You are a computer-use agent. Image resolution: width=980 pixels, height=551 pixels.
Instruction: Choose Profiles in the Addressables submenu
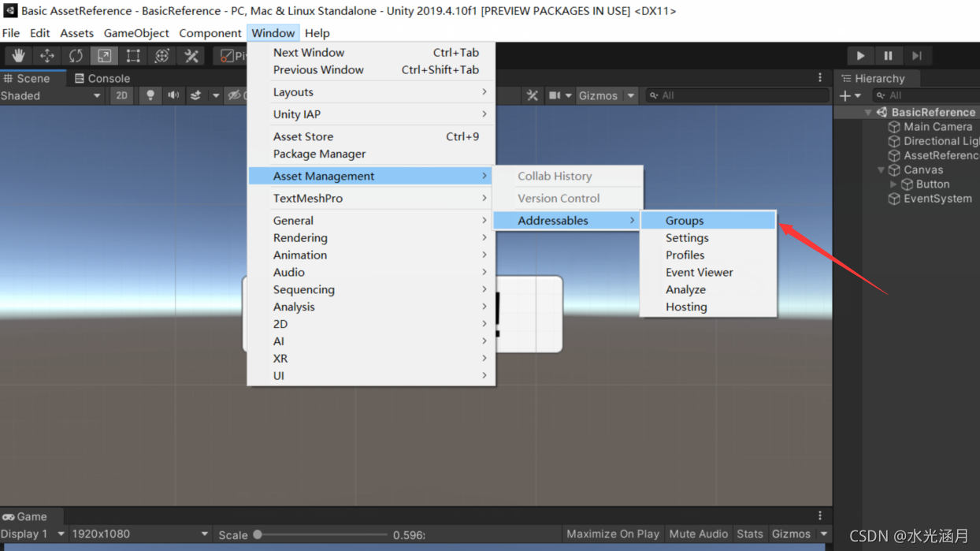(x=708, y=255)
